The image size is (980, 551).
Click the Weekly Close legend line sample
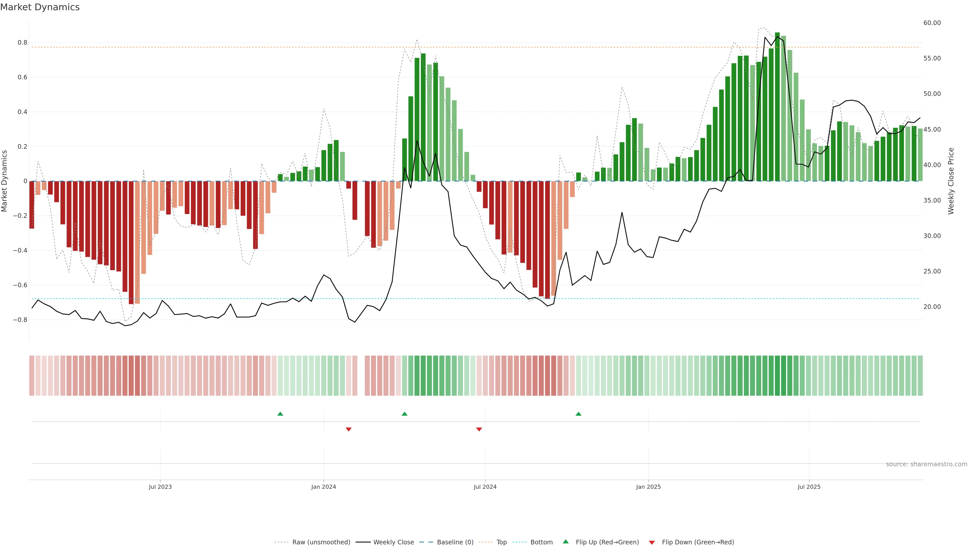tap(363, 542)
